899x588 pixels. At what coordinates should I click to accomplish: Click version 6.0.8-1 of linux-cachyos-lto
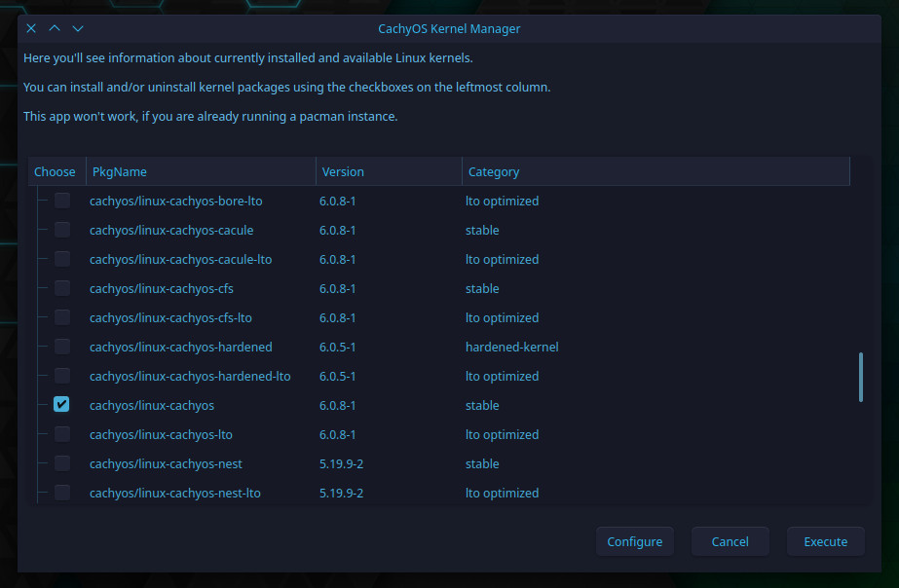(338, 435)
